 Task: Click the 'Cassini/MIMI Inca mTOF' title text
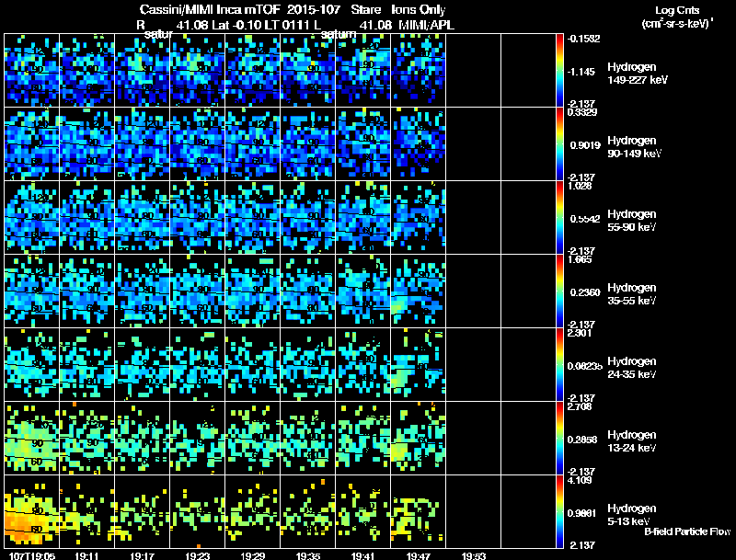210,9
